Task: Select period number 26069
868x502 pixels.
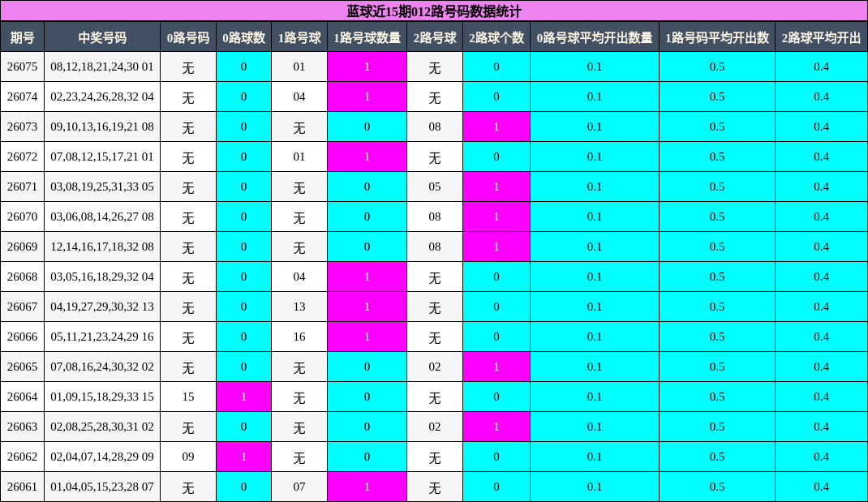Action: pyautogui.click(x=22, y=247)
